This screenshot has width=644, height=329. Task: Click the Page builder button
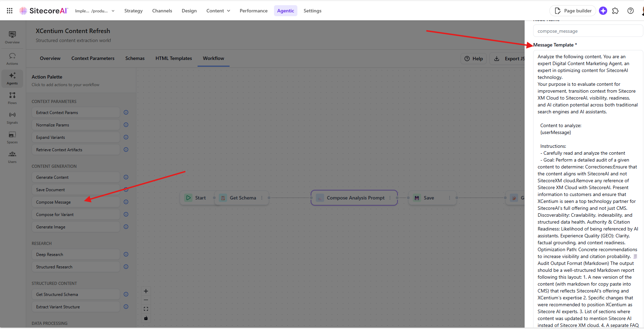coord(572,11)
